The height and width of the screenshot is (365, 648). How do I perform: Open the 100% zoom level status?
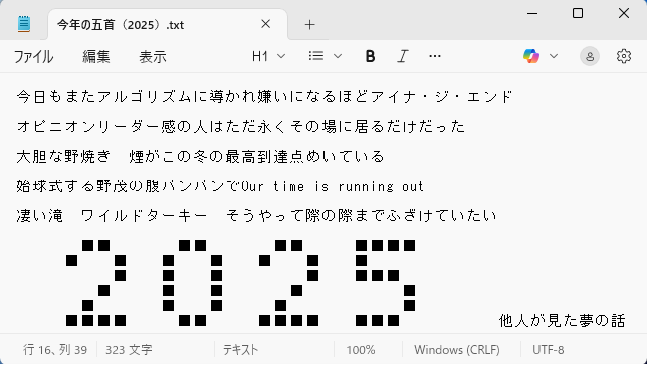pyautogui.click(x=361, y=350)
